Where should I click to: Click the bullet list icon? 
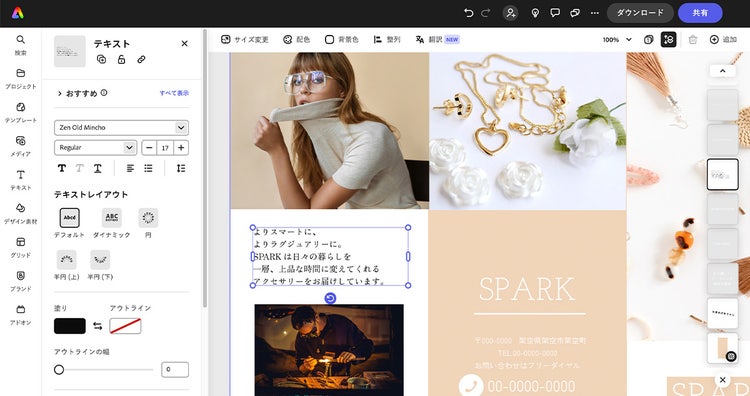(148, 168)
